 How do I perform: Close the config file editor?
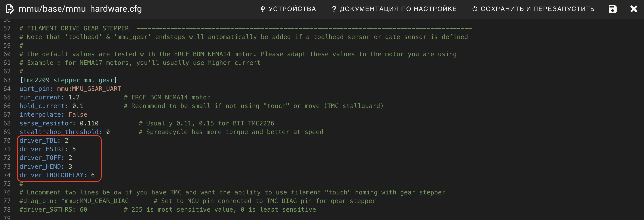pyautogui.click(x=633, y=9)
